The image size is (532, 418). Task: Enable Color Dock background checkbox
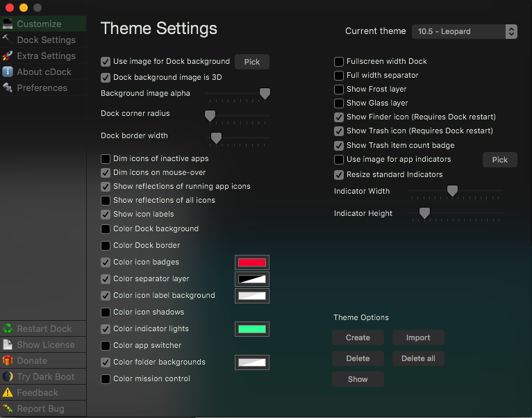(106, 229)
